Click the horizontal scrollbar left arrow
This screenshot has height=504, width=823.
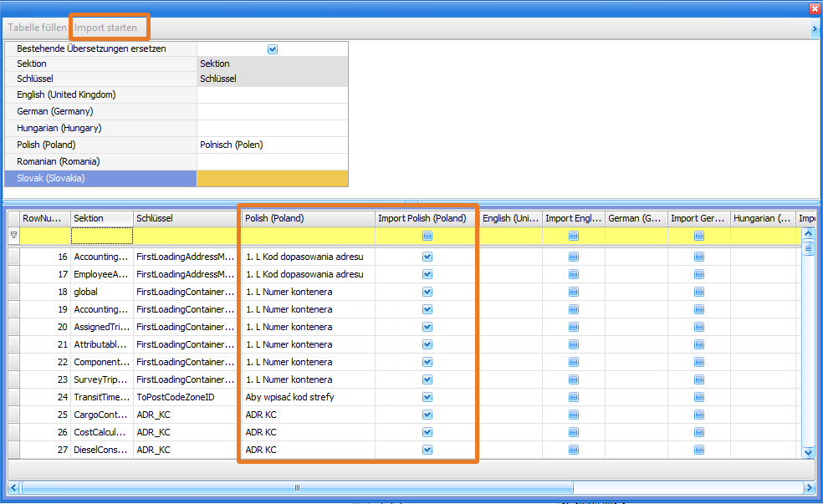(13, 487)
